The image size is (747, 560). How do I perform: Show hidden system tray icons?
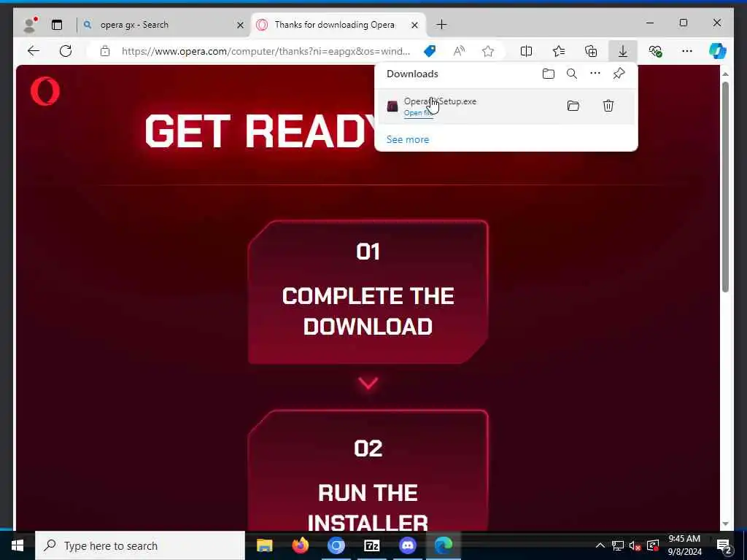click(600, 545)
